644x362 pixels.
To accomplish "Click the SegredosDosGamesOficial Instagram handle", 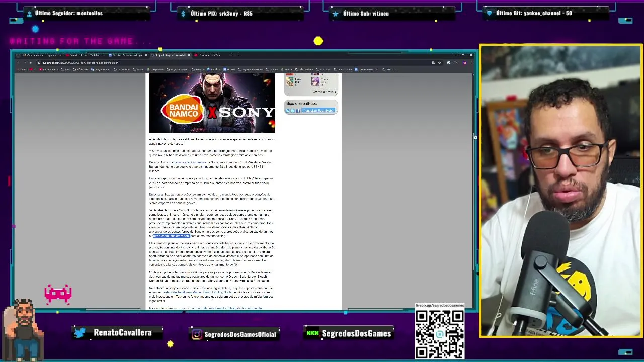I will point(240,334).
